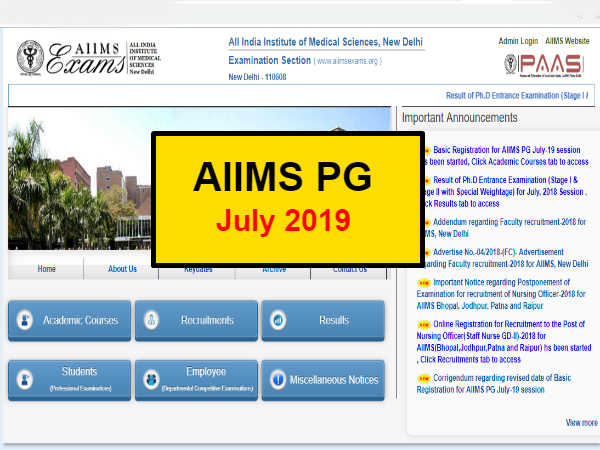
Task: Click the AIIMS Exams logo
Action: pyautogui.click(x=89, y=57)
